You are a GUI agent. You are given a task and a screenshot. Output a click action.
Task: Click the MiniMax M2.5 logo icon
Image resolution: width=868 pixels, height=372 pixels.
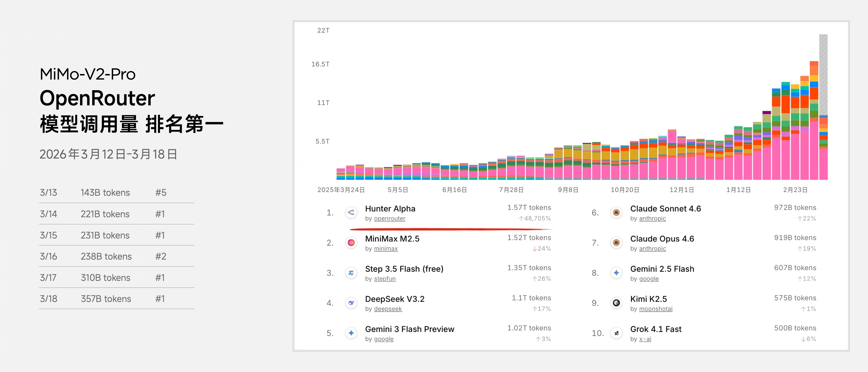[x=351, y=243]
